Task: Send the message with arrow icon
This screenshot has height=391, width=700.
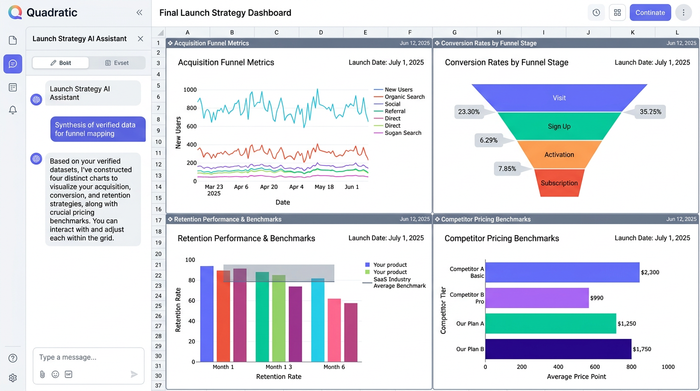Action: click(x=134, y=374)
